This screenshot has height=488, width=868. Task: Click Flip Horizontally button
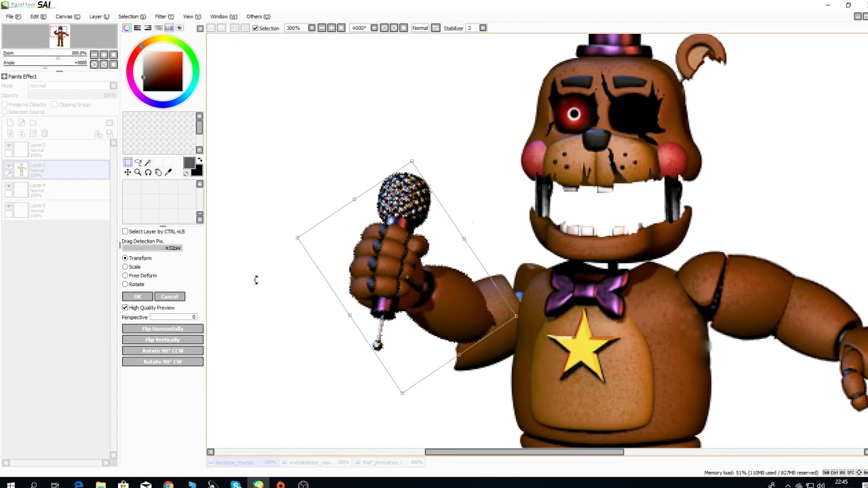tap(163, 329)
